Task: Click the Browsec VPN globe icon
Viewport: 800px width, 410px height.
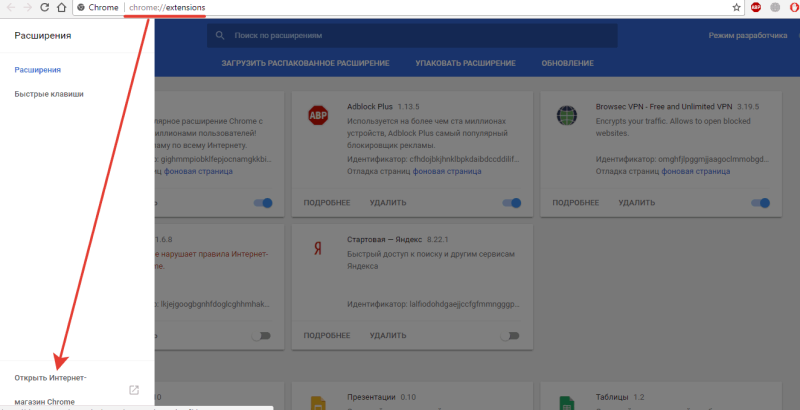Action: (x=567, y=115)
